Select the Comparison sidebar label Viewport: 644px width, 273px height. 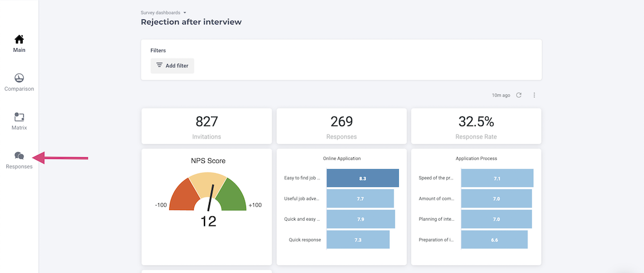tap(19, 89)
